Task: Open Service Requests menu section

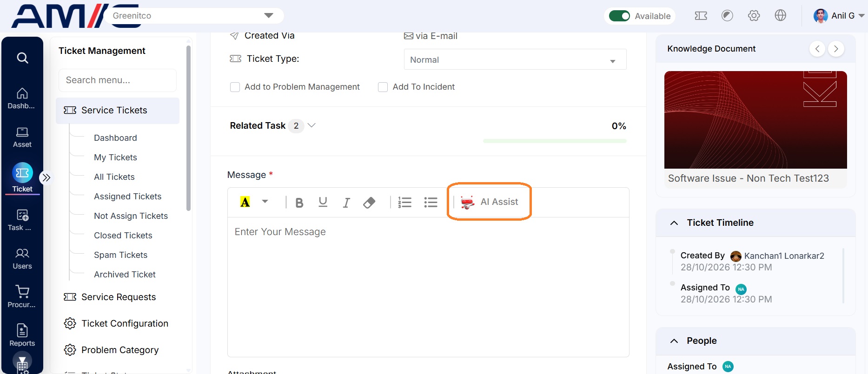Action: click(x=119, y=297)
